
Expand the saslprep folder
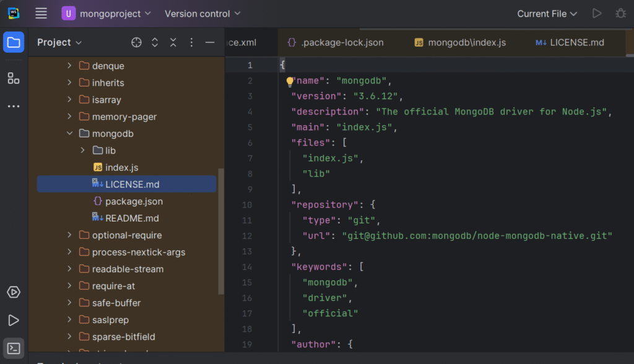tap(69, 319)
